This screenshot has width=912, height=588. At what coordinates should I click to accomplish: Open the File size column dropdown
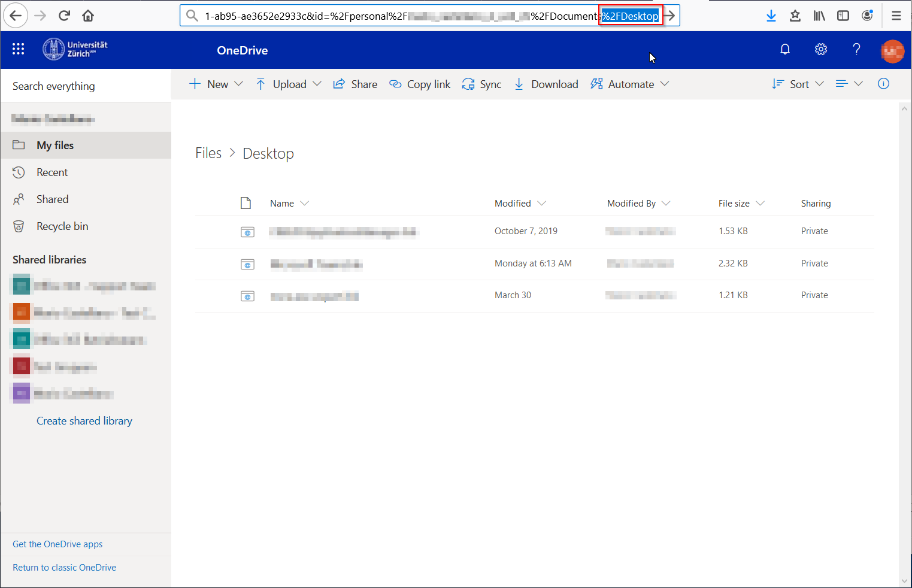click(741, 204)
